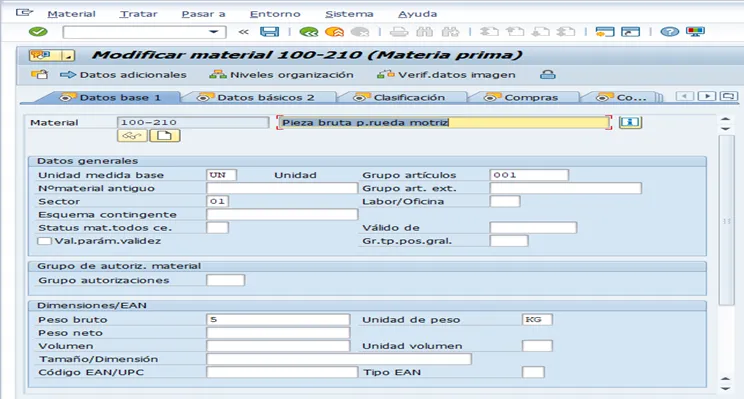Save the material with the diskette icon
This screenshot has height=399, width=744.
click(x=270, y=32)
